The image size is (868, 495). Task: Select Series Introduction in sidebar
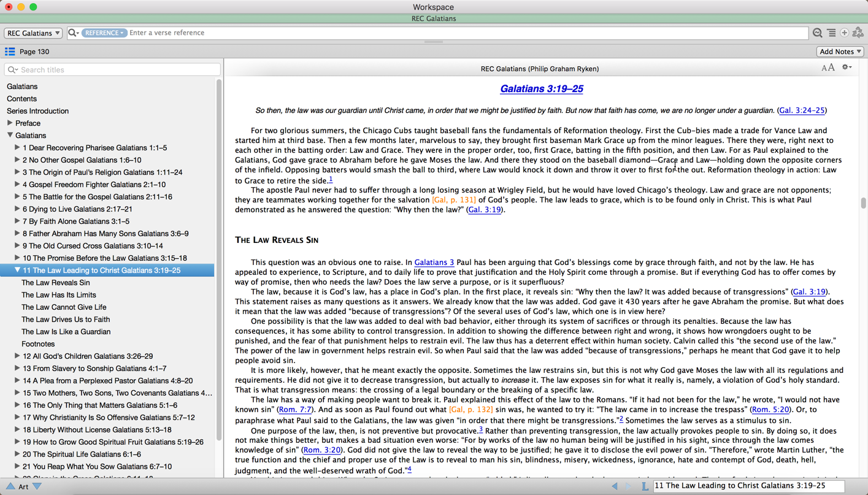37,111
